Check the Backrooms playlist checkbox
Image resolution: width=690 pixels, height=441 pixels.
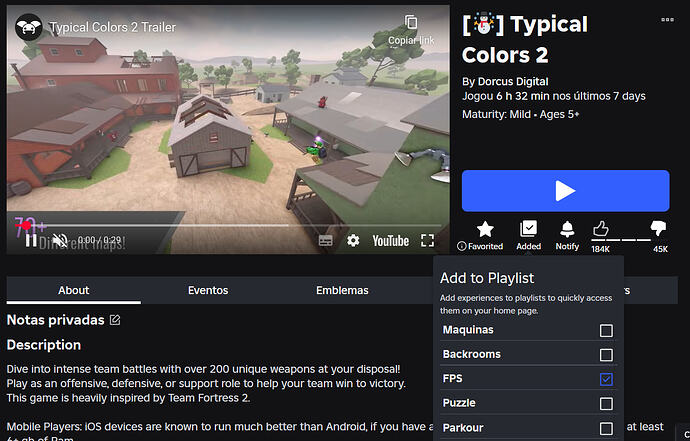click(x=606, y=355)
